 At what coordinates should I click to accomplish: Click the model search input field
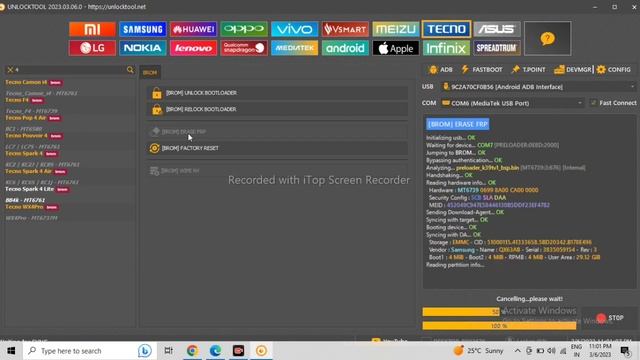(69, 70)
